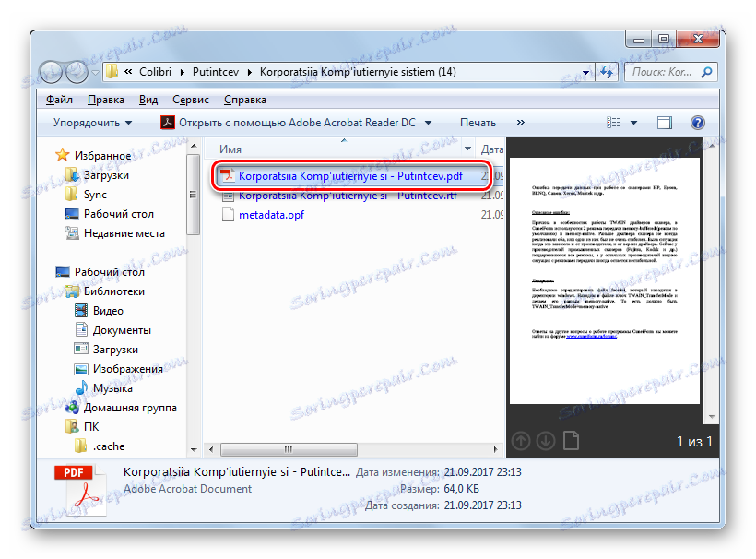
Task: Select the Putintcev.rtf file
Action: pyautogui.click(x=348, y=196)
